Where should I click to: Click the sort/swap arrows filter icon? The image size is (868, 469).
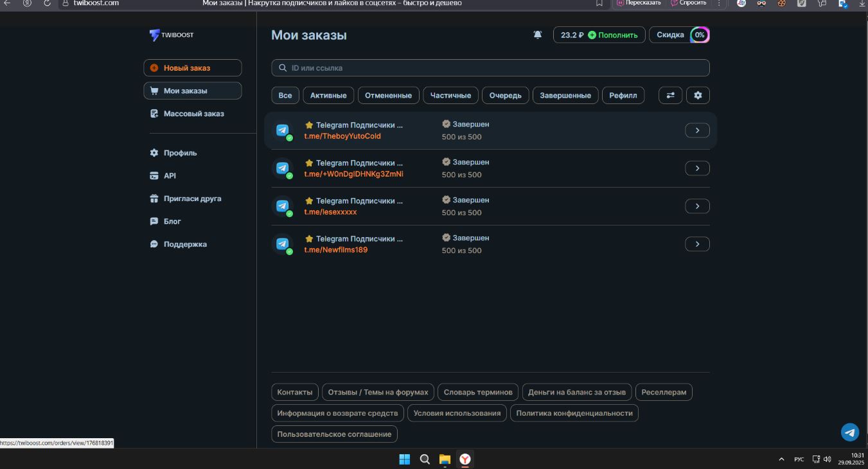(x=670, y=95)
